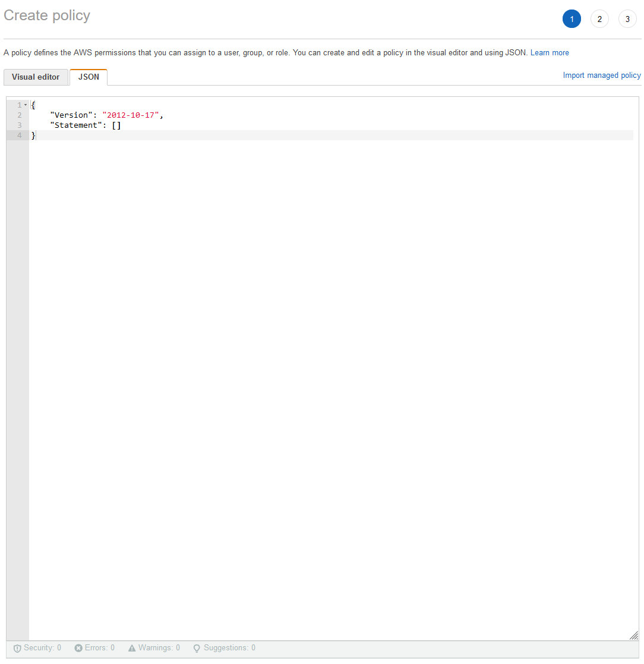
Task: Place cursor in the "2012-10-17" version string
Action: [x=131, y=115]
